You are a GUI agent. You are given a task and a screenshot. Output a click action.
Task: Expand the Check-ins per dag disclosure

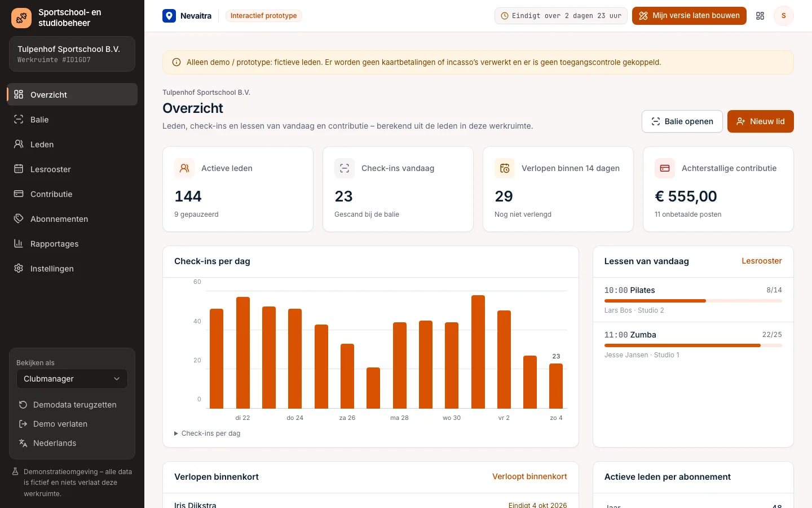click(208, 433)
